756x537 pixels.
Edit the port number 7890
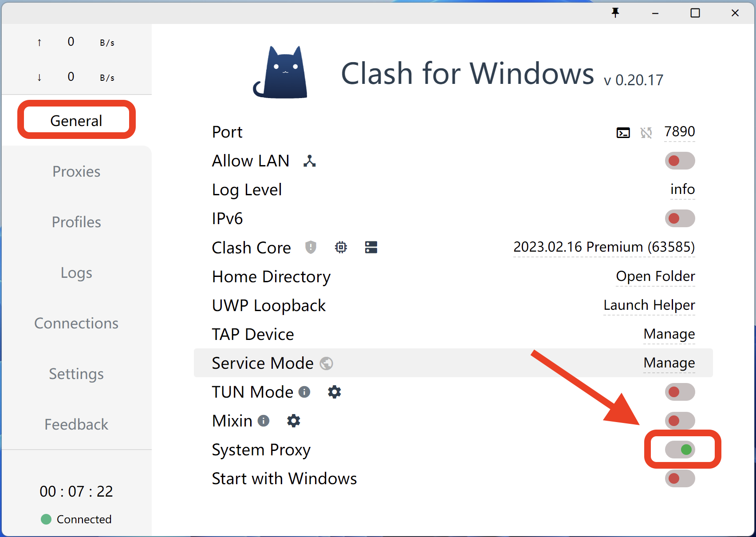(x=679, y=132)
